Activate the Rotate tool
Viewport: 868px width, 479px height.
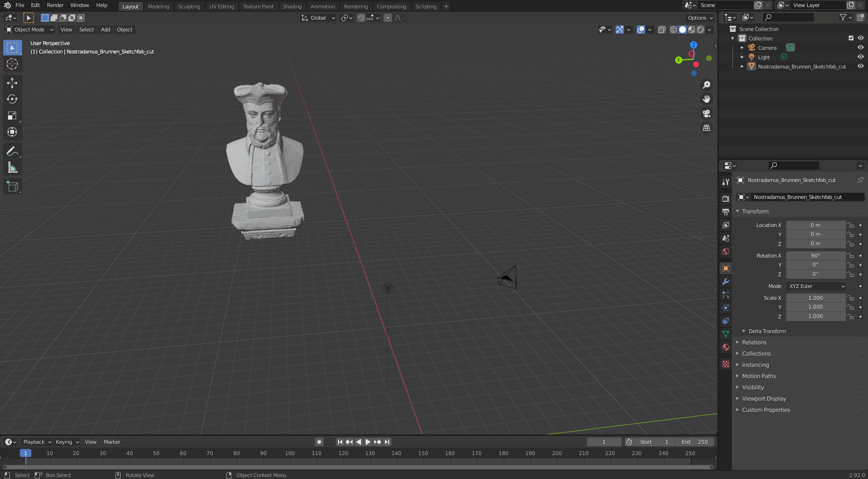(x=12, y=99)
